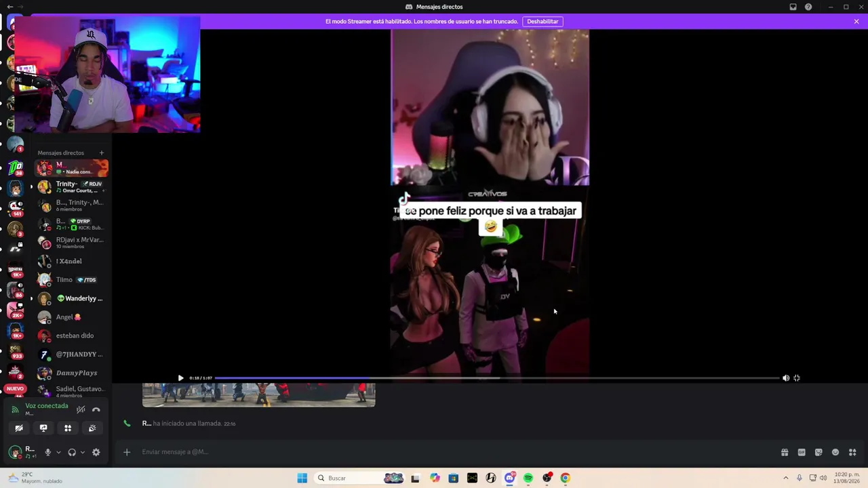Open the Windows Start menu
This screenshot has height=488, width=868.
(302, 478)
